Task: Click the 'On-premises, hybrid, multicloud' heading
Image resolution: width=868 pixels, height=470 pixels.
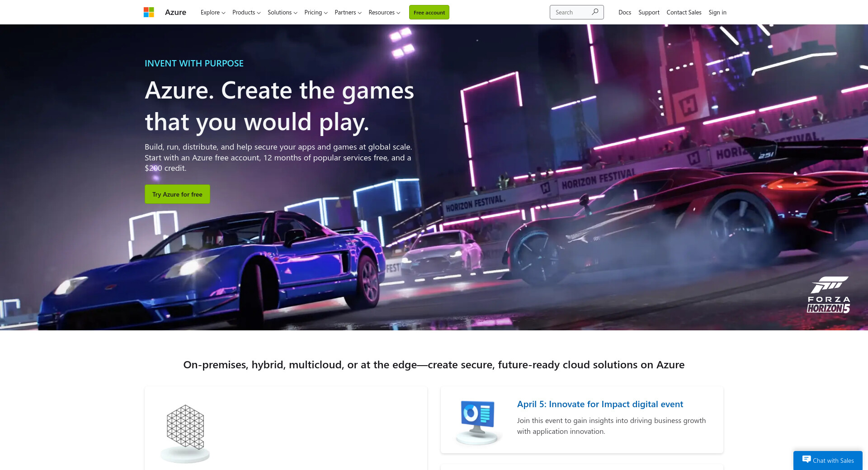Action: coord(434,365)
